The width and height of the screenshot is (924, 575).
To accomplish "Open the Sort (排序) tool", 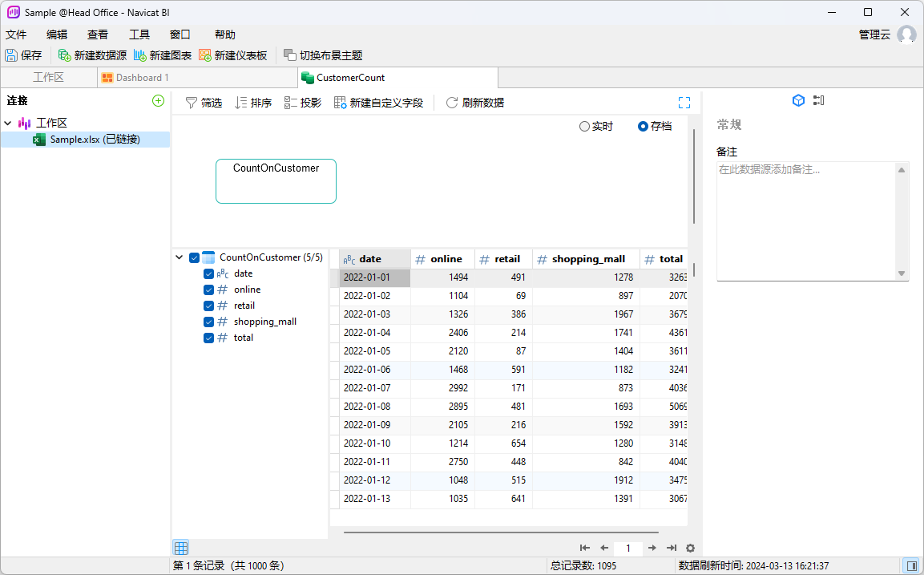I will coord(253,103).
